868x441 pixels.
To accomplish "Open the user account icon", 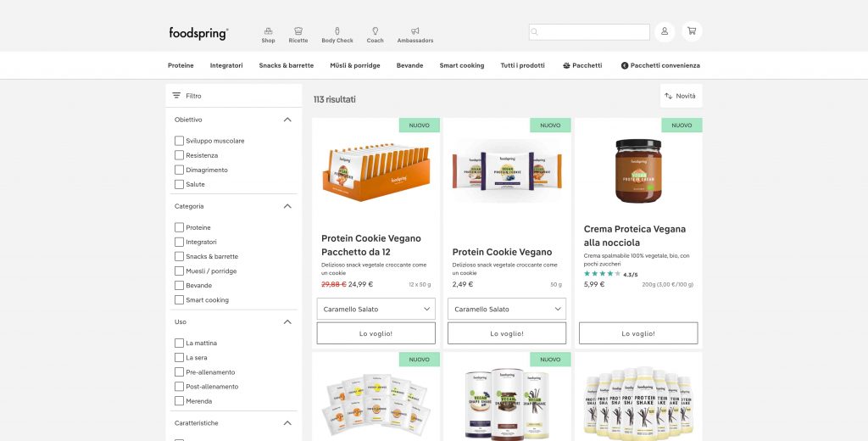I will (665, 31).
